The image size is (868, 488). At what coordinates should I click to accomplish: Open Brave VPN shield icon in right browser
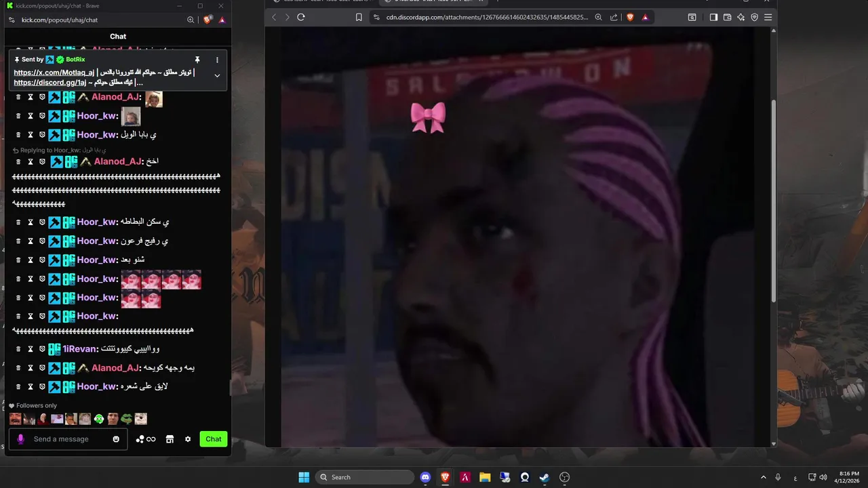[x=754, y=17]
